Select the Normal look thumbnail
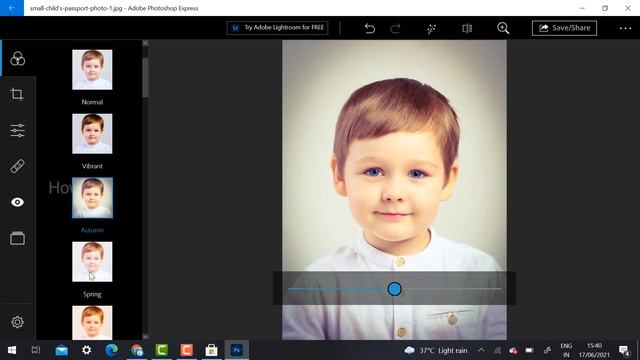Image resolution: width=640 pixels, height=360 pixels. pyautogui.click(x=92, y=70)
